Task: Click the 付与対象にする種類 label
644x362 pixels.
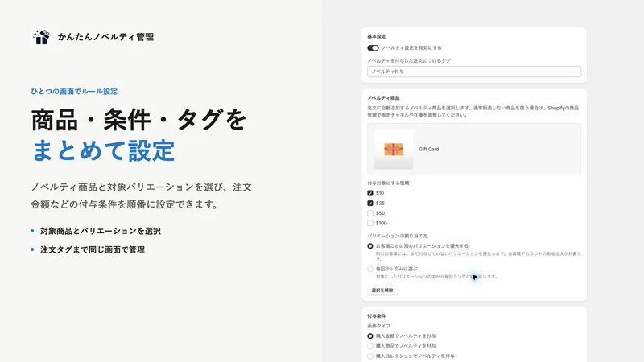Action: (x=388, y=183)
